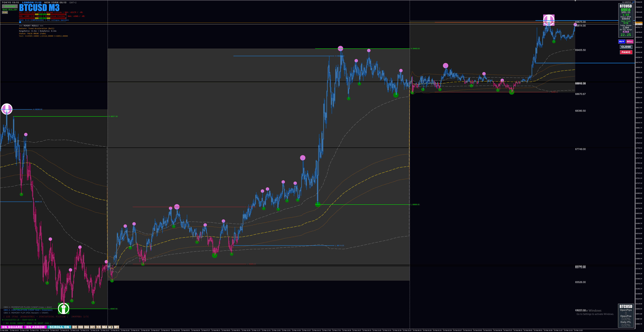Toggle the SCROLL ON button
Screen dimensions: 644x332
[59, 327]
